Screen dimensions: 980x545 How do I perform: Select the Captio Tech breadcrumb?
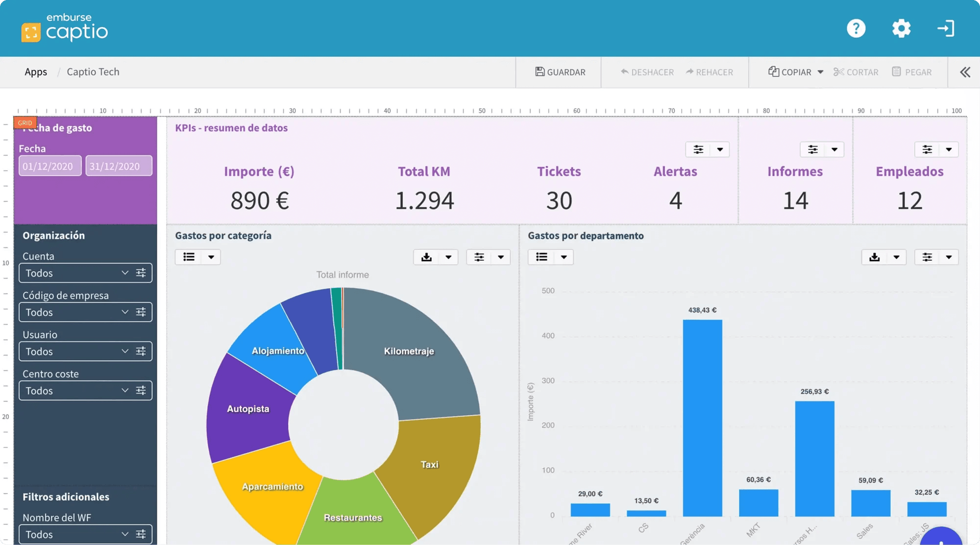[x=93, y=72]
